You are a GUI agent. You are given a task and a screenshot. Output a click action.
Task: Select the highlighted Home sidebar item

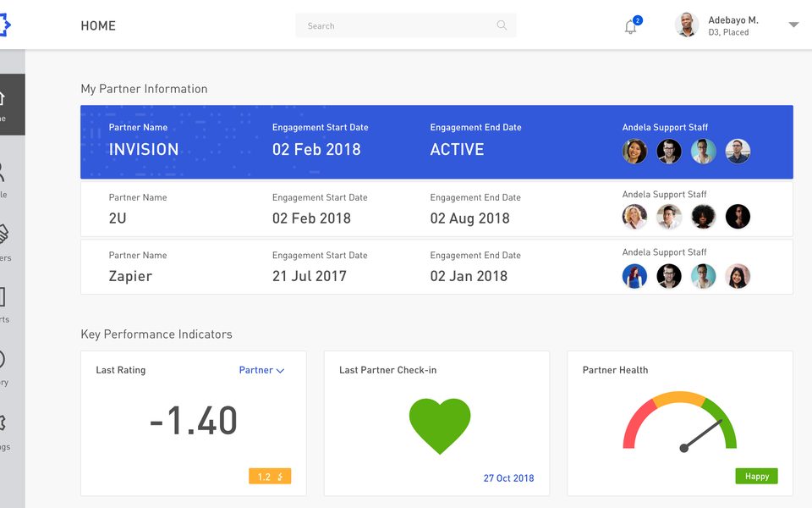tap(13, 105)
